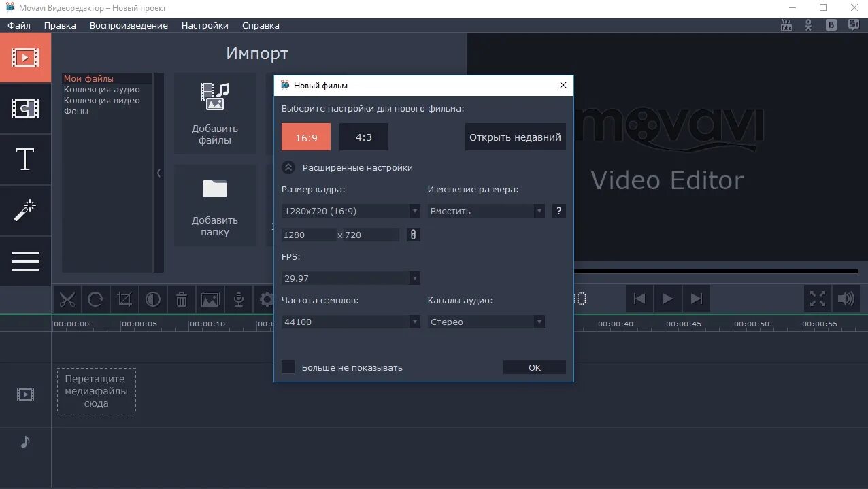The width and height of the screenshot is (868, 489).
Task: Open the 'Справка' menu
Action: (x=261, y=25)
